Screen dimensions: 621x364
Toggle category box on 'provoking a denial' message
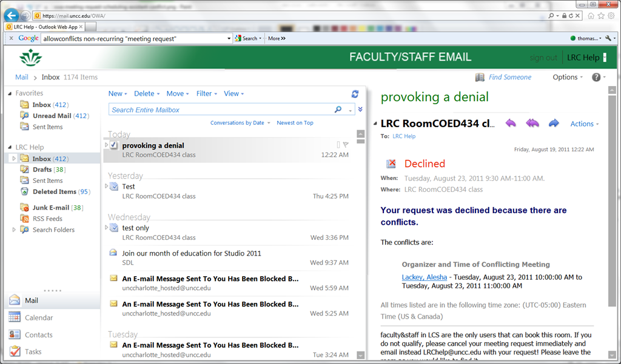tap(338, 145)
